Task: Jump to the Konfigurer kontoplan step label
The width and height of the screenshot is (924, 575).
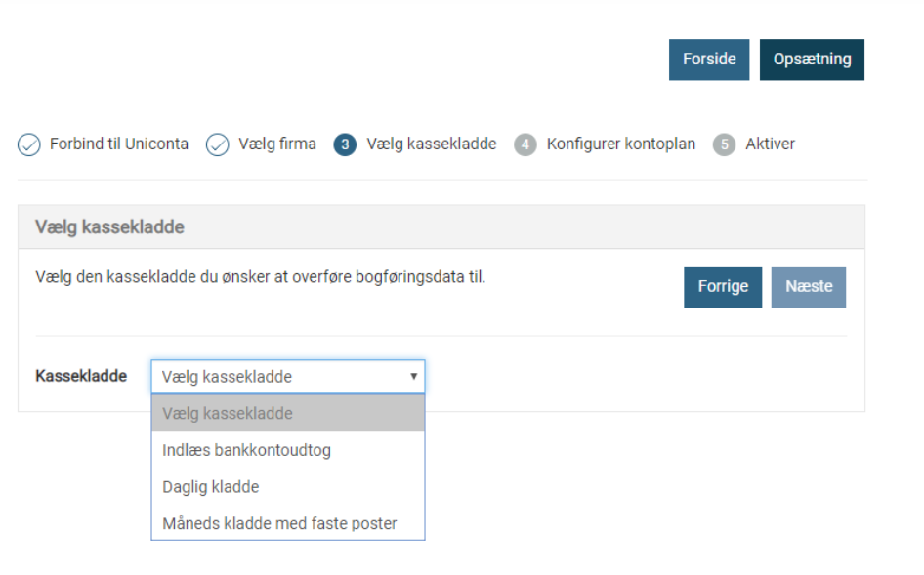Action: 620,144
